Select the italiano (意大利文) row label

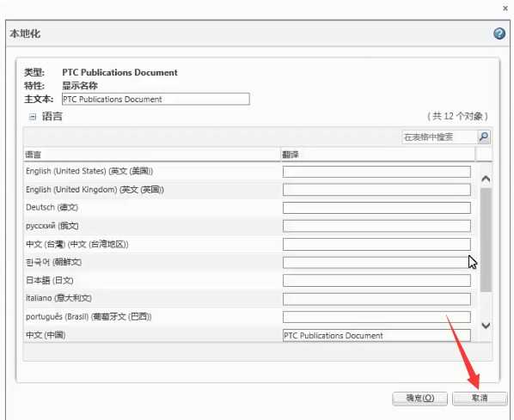58,298
